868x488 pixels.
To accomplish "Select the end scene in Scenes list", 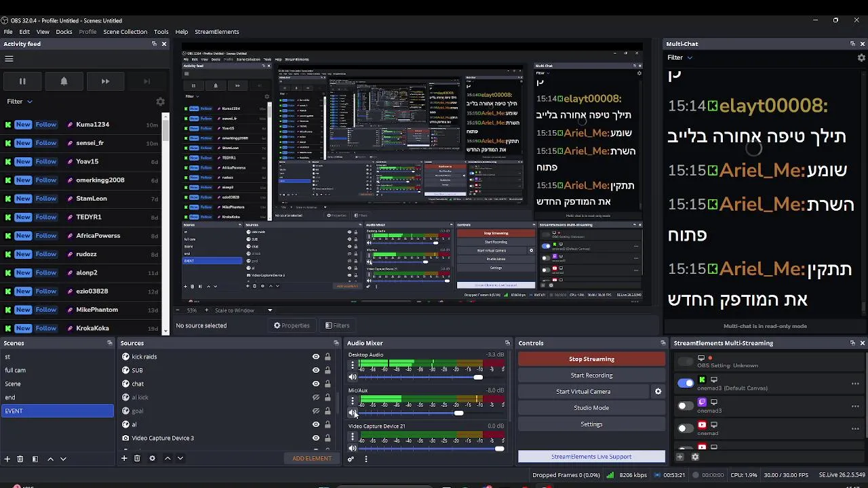I will point(58,397).
